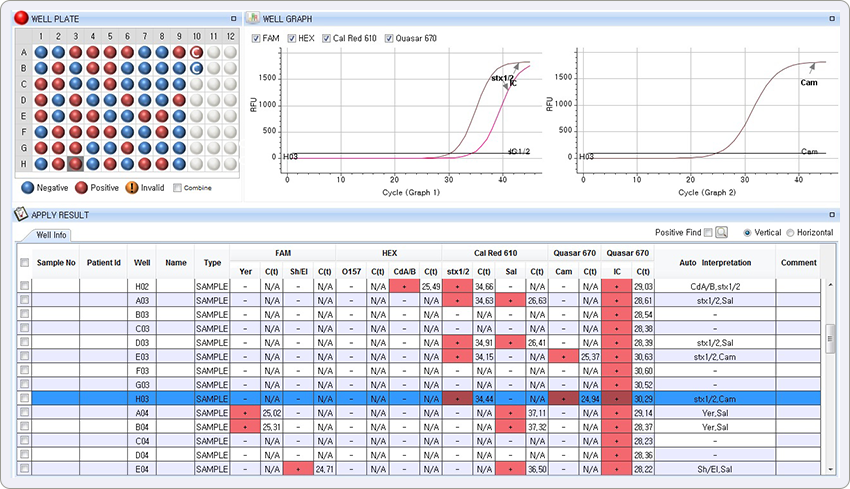850x489 pixels.
Task: Click well A10 on the well plate
Action: (x=197, y=52)
